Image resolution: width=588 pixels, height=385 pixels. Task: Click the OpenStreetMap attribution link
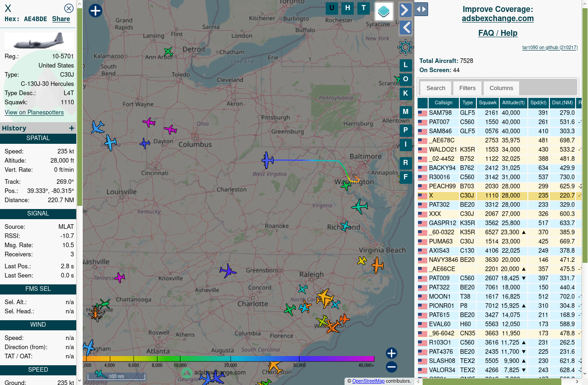(x=368, y=381)
